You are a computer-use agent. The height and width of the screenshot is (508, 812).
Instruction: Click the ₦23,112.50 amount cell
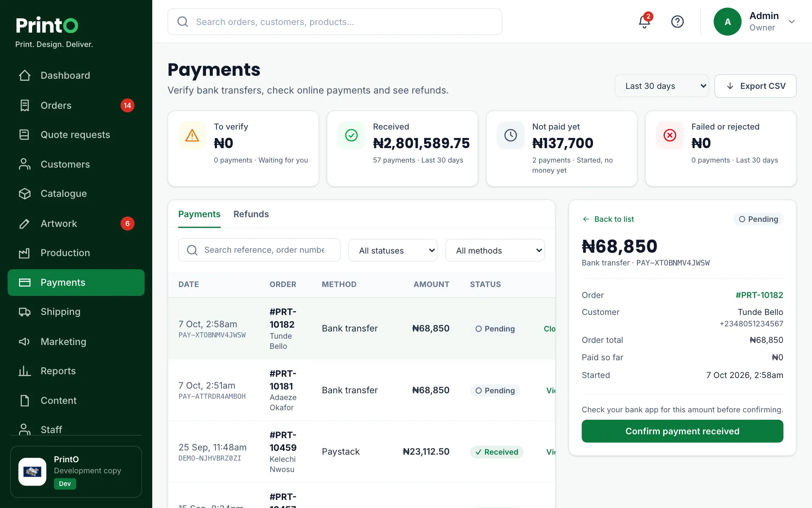[426, 452]
